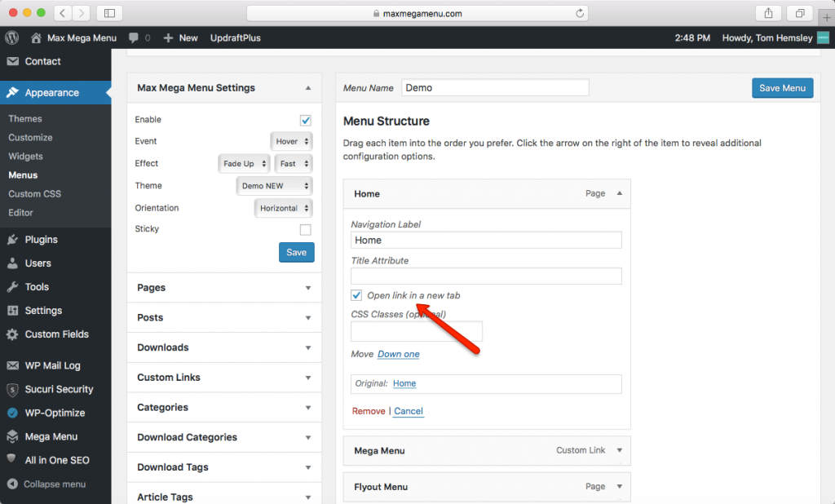Select the Users icon in the sidebar
This screenshot has height=504, width=835.
click(x=12, y=263)
